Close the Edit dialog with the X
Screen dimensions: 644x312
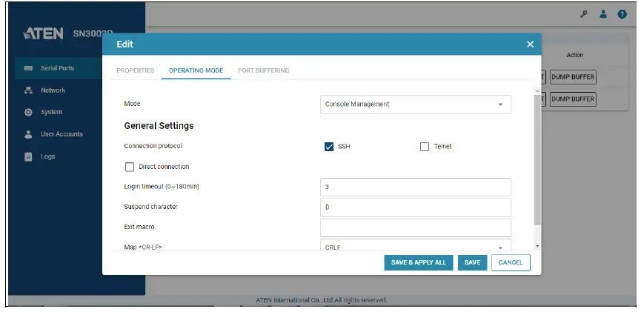click(530, 44)
